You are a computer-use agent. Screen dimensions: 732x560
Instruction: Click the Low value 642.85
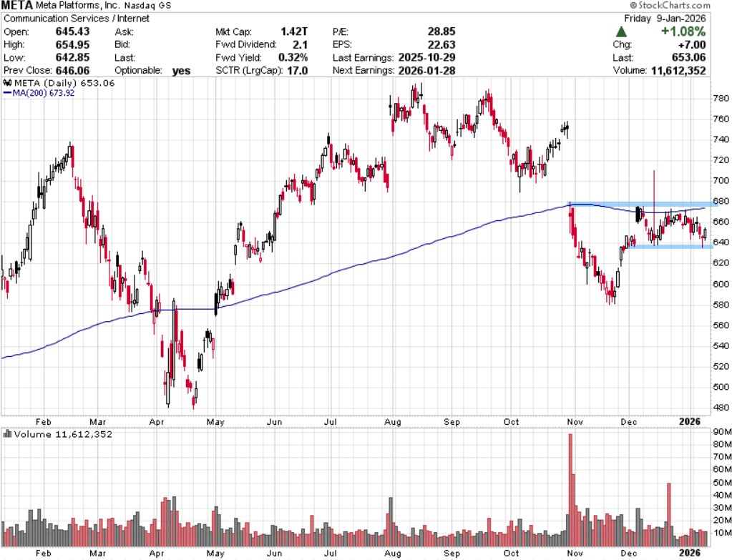(x=72, y=57)
